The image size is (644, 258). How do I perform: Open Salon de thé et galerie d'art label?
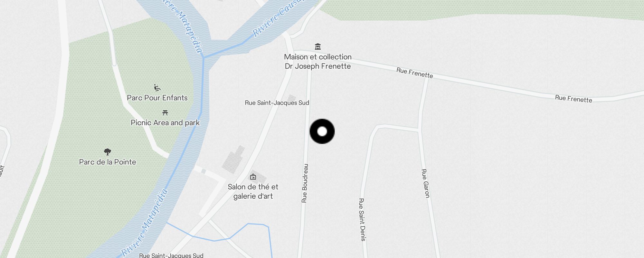click(253, 191)
